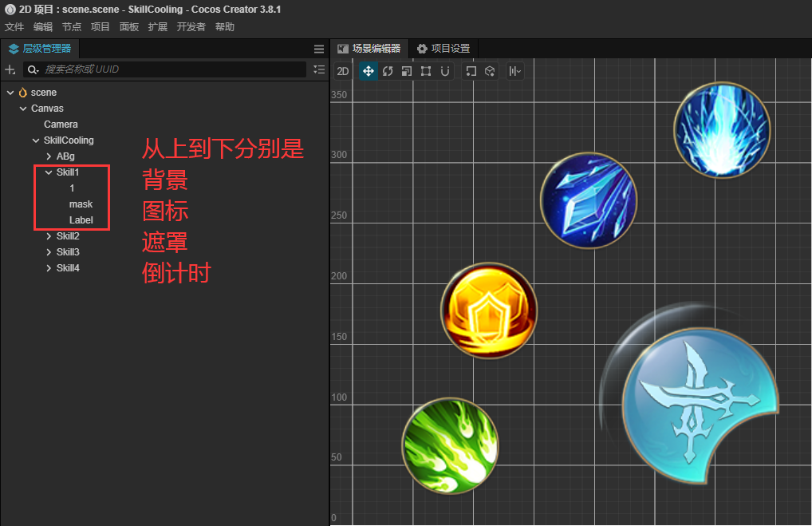
Task: Collapse the scene root node
Action: pyautogui.click(x=10, y=93)
